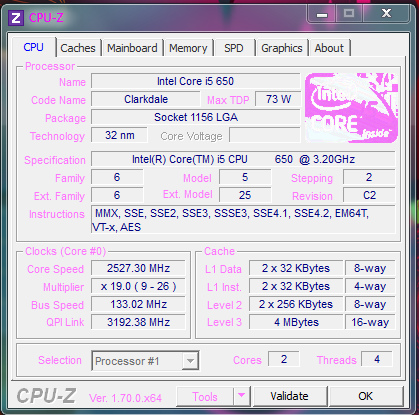
Task: Click the Level 2 size 2 x 256 KBytes
Action: [x=296, y=304]
